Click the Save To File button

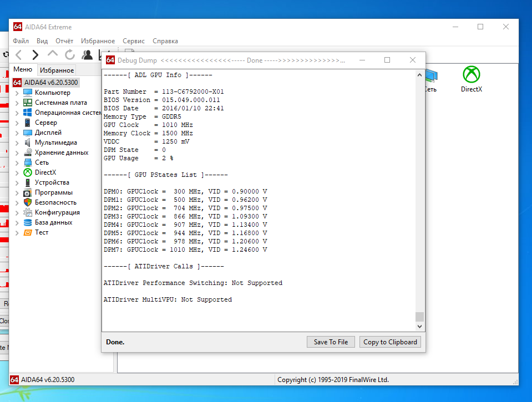(x=331, y=342)
